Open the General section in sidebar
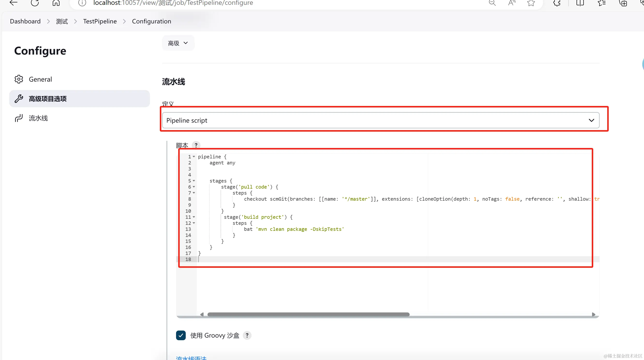 point(40,79)
